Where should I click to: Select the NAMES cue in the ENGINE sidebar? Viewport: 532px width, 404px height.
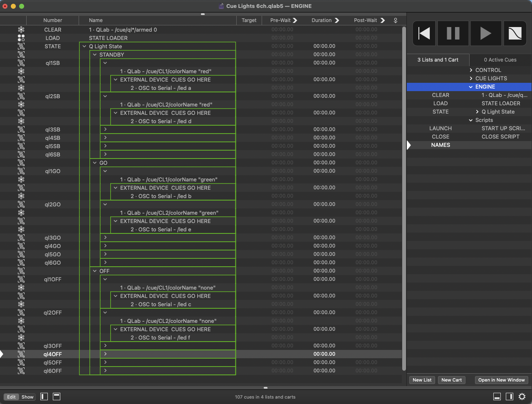(x=440, y=145)
